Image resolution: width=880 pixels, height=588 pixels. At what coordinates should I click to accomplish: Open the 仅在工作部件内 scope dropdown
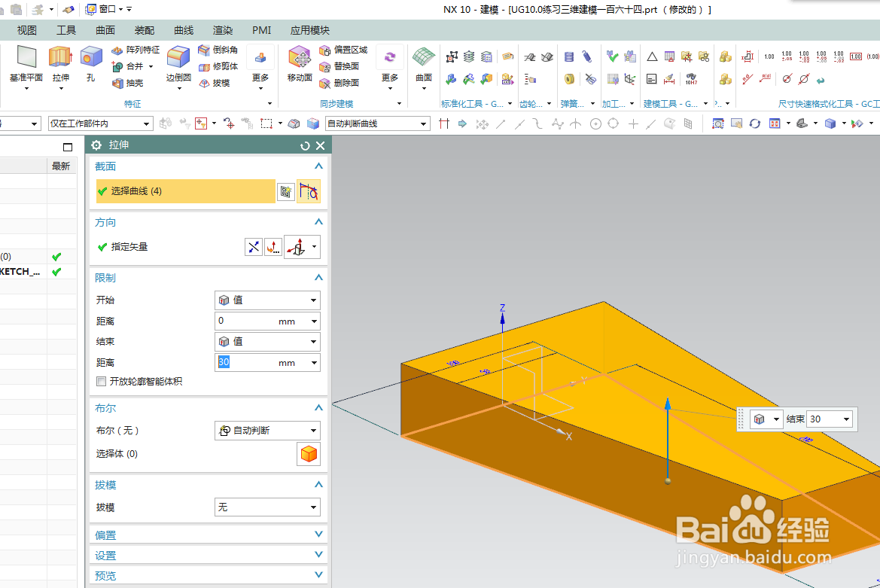point(100,123)
